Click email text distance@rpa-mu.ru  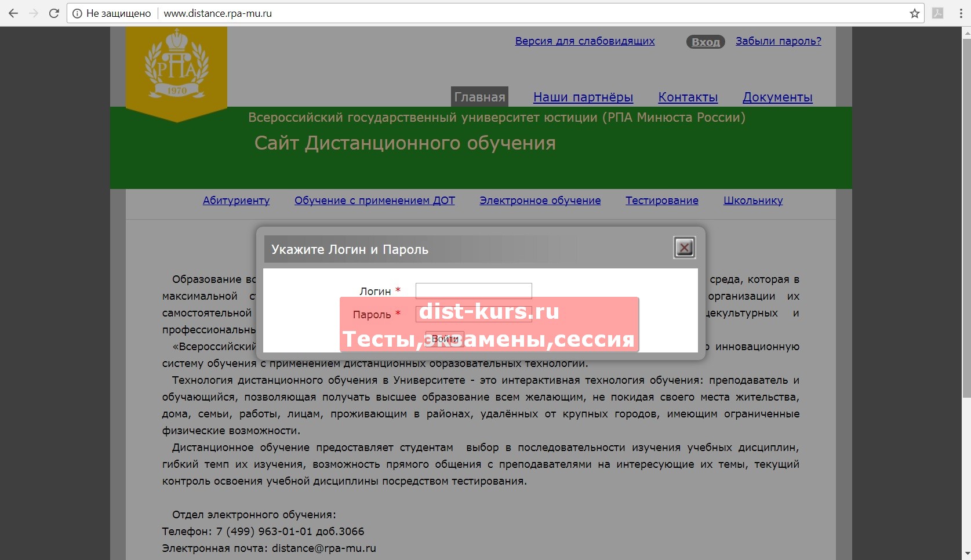[324, 548]
